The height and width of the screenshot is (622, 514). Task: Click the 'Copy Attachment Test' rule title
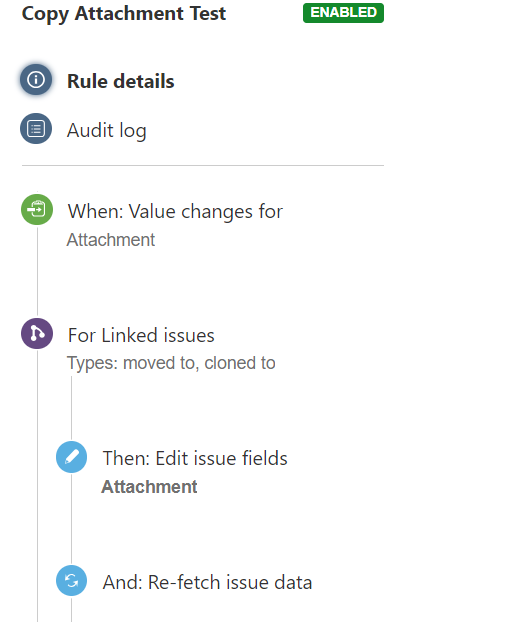[x=124, y=14]
